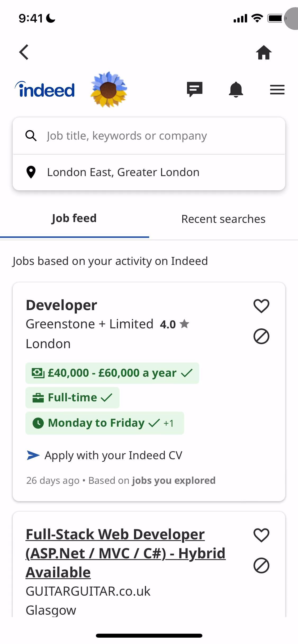Open the Full-Stack Web Developer job link
This screenshot has width=298, height=644.
click(125, 553)
